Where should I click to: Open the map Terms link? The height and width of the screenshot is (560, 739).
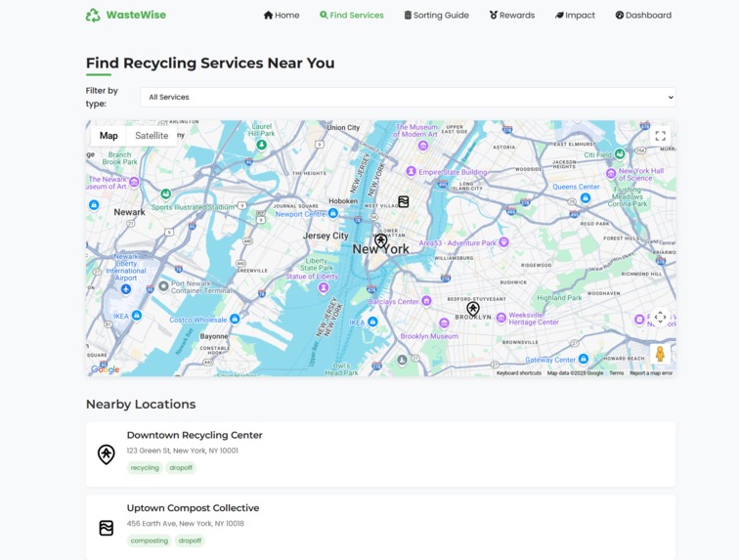[x=617, y=373]
